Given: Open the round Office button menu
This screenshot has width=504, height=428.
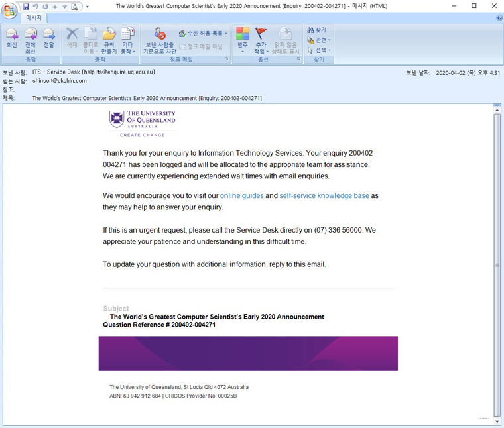Looking at the screenshot, I should [9, 11].
